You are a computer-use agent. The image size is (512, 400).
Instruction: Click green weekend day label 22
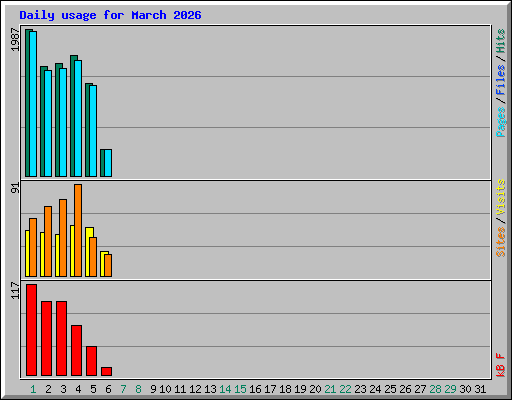(345, 389)
